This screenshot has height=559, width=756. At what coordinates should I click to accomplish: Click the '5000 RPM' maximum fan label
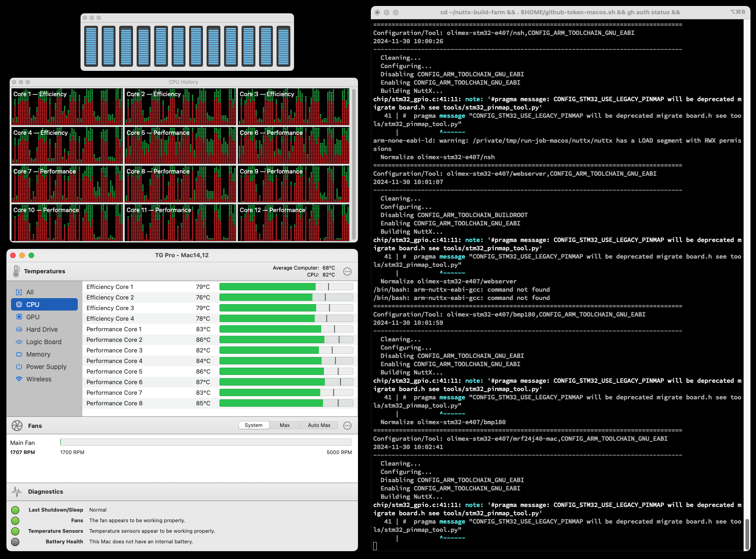click(x=339, y=452)
